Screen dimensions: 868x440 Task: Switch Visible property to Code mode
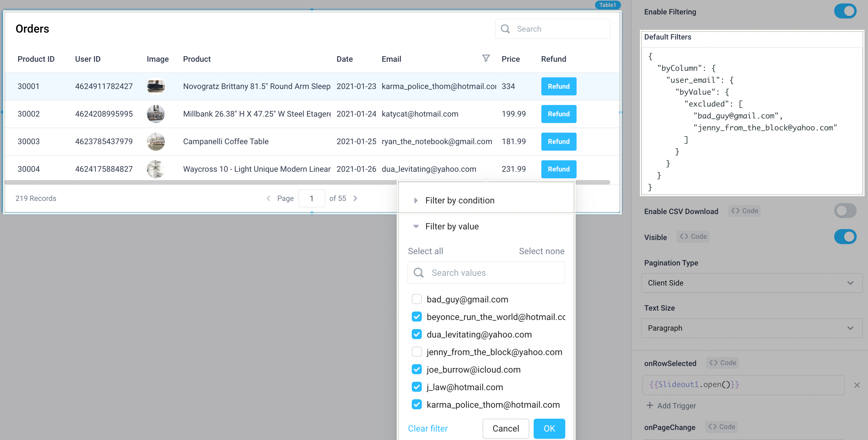pyautogui.click(x=693, y=237)
